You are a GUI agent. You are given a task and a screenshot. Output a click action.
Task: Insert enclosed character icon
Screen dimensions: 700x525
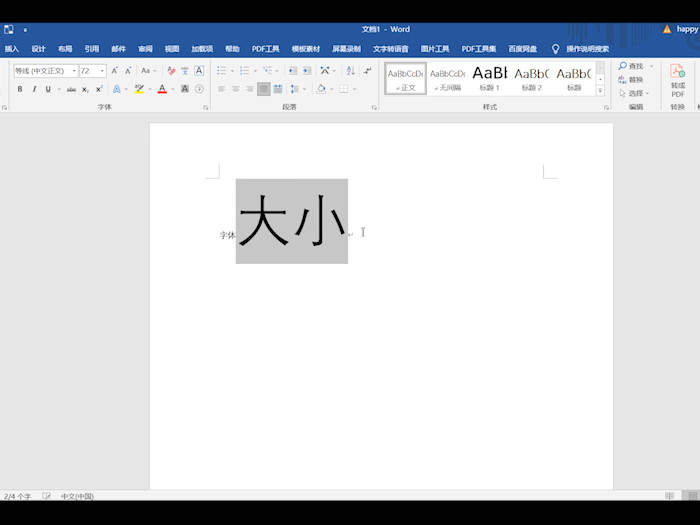click(199, 89)
